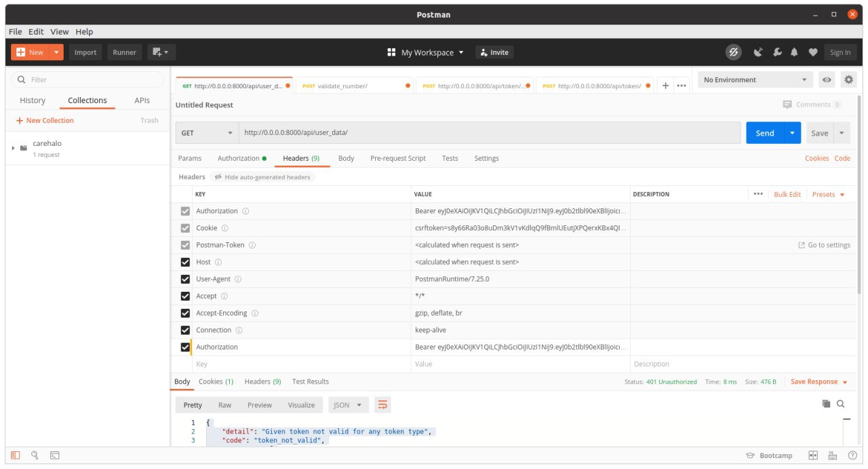Click the carehalo collection folder icon

24,148
